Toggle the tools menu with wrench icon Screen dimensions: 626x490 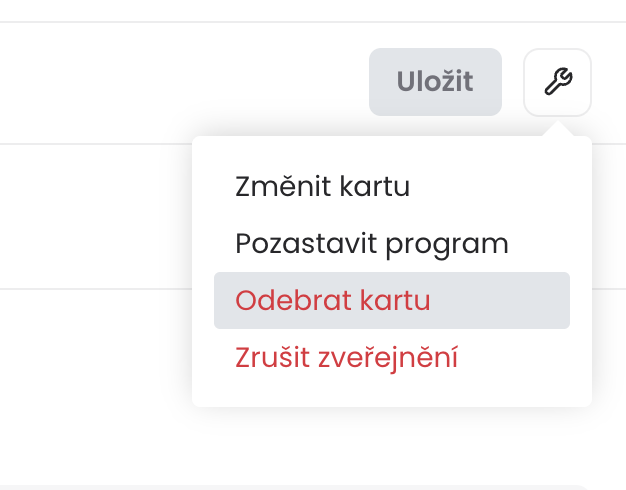click(557, 82)
